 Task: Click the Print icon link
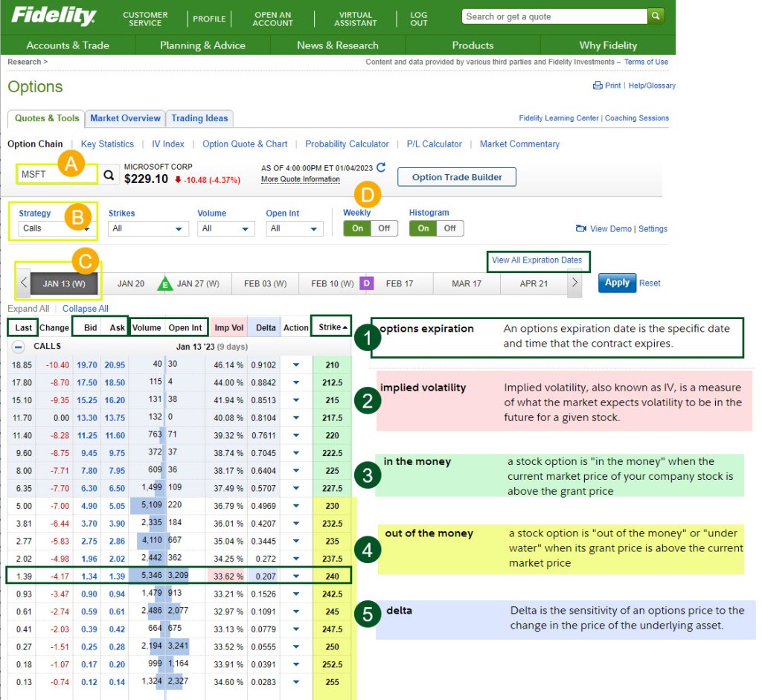click(598, 86)
